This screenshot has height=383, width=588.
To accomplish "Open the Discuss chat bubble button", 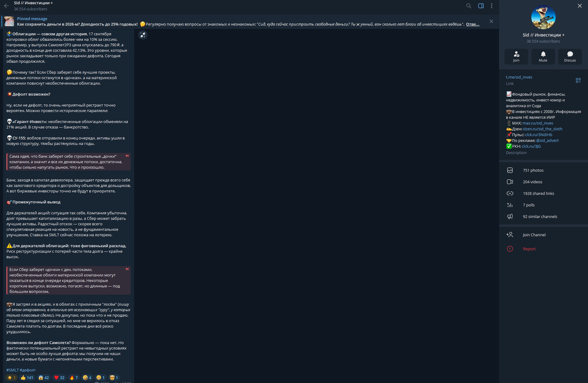I will pos(570,56).
